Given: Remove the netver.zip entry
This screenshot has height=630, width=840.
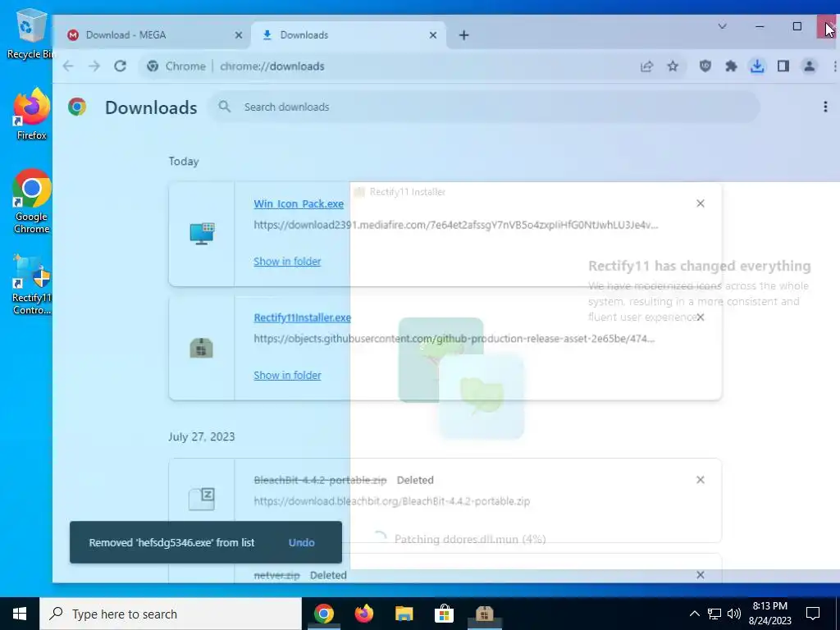Looking at the screenshot, I should (x=701, y=575).
